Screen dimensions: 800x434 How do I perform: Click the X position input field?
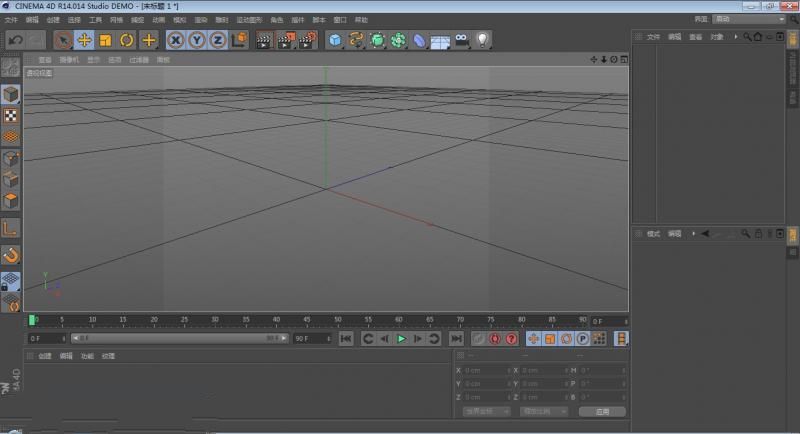pos(486,370)
